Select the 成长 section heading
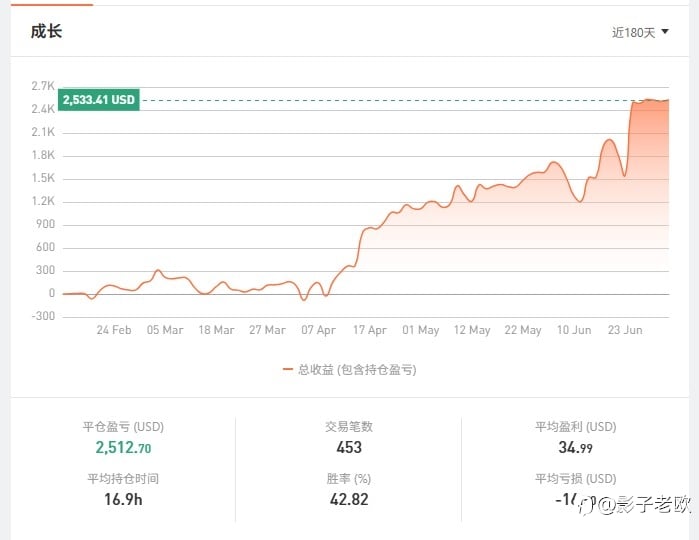 point(46,32)
